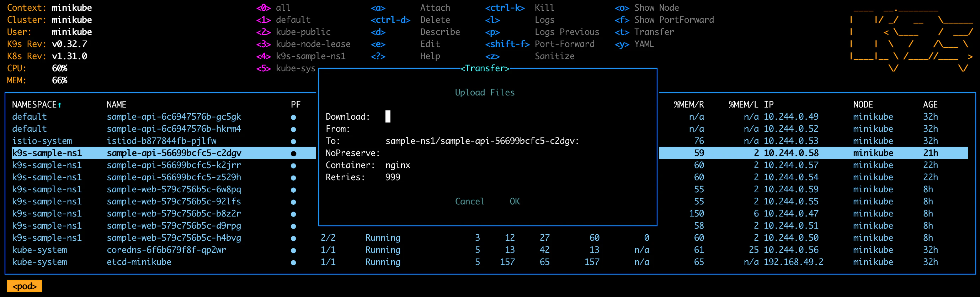The height and width of the screenshot is (297, 980).
Task: Click the <ctrl-k> Kill key hint
Action: tap(520, 7)
